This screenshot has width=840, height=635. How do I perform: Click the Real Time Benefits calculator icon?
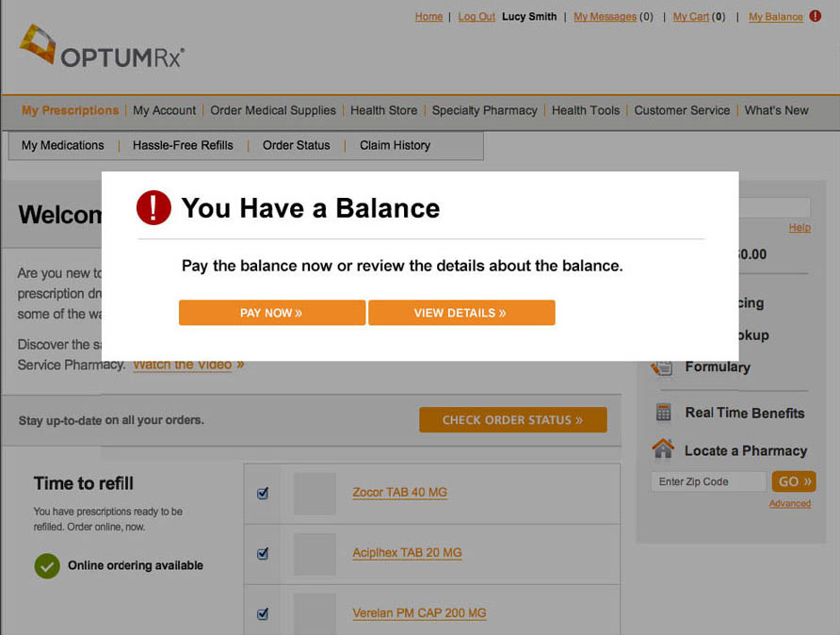coord(664,413)
